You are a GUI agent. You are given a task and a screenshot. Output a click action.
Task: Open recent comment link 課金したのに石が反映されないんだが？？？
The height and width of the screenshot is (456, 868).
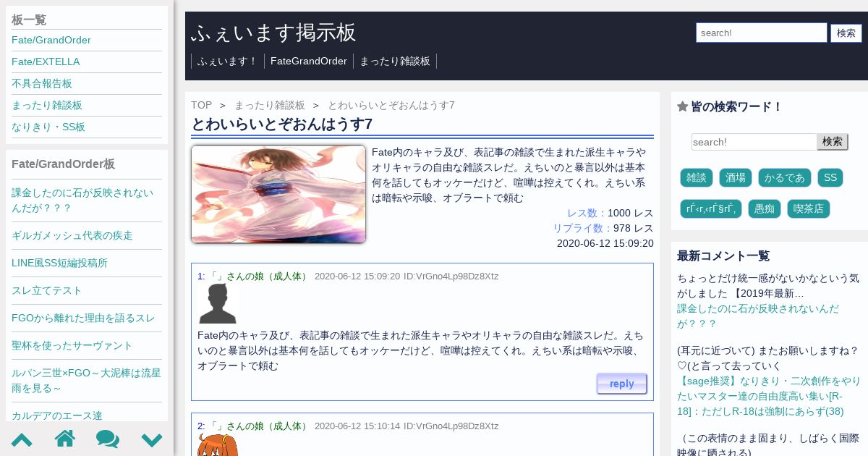pyautogui.click(x=758, y=316)
